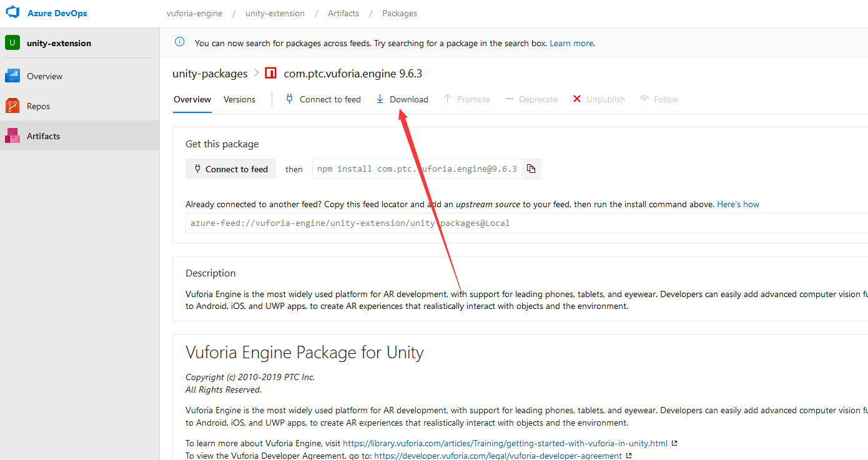Click the Azure DevOps logo icon

pyautogui.click(x=13, y=12)
